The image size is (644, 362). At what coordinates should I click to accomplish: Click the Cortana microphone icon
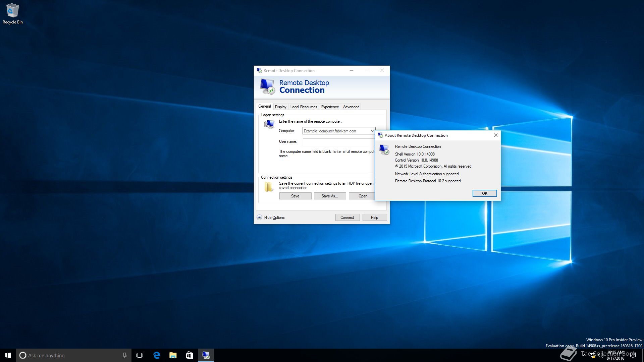(124, 355)
